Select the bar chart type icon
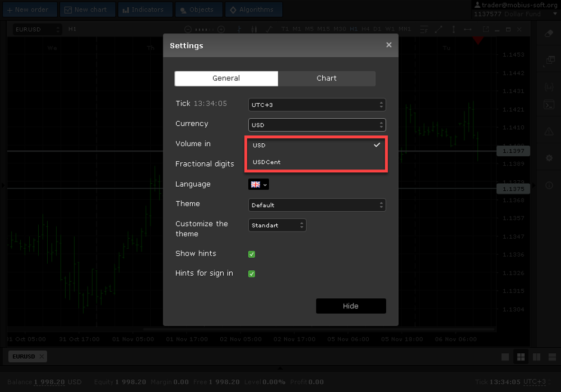 pos(239,29)
